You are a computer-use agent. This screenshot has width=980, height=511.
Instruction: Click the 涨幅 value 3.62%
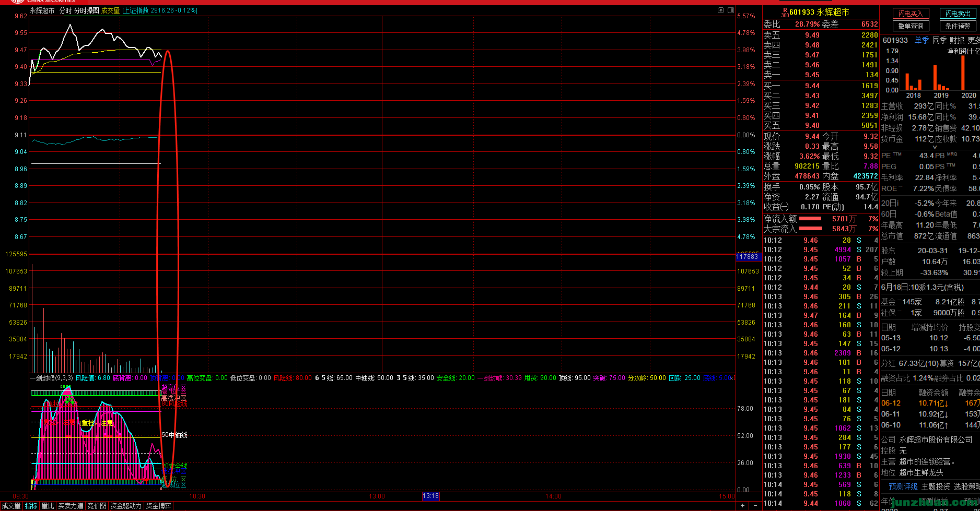point(809,156)
